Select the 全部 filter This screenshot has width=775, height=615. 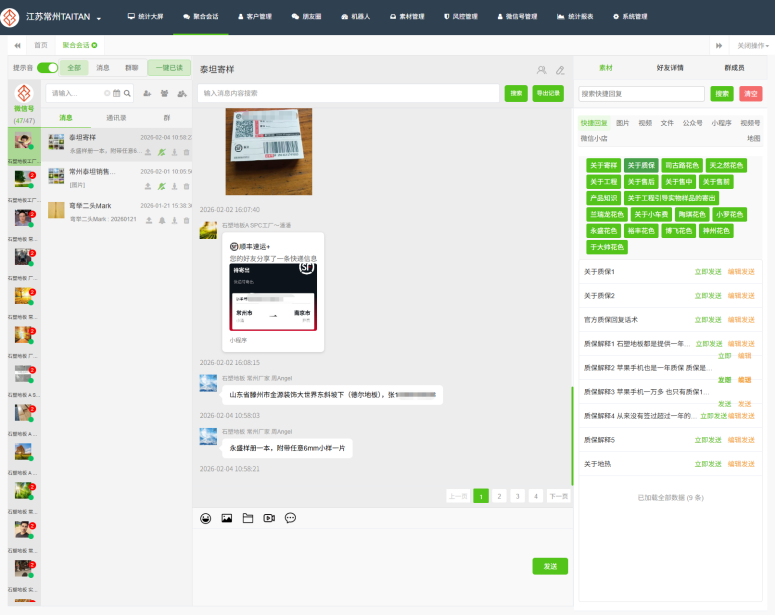coord(74,68)
